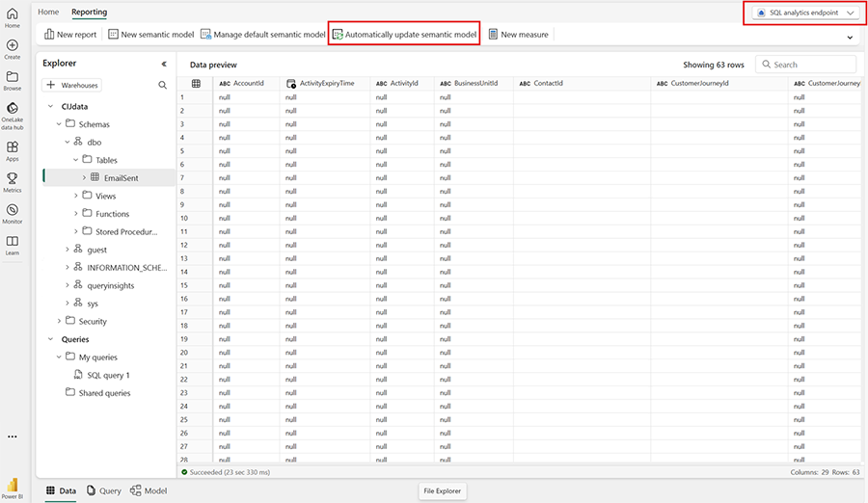Expand the ribbon with the chevron at right
This screenshot has width=868, height=503.
850,38
